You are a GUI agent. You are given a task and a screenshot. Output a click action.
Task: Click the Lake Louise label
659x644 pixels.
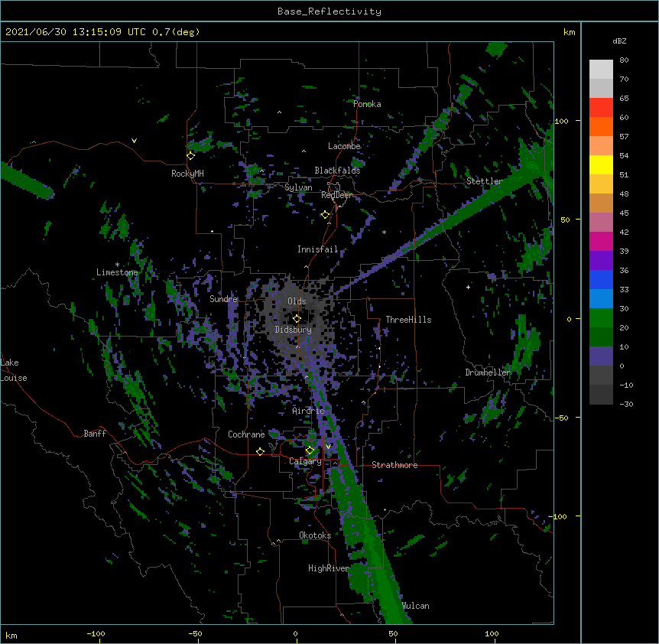click(x=14, y=370)
